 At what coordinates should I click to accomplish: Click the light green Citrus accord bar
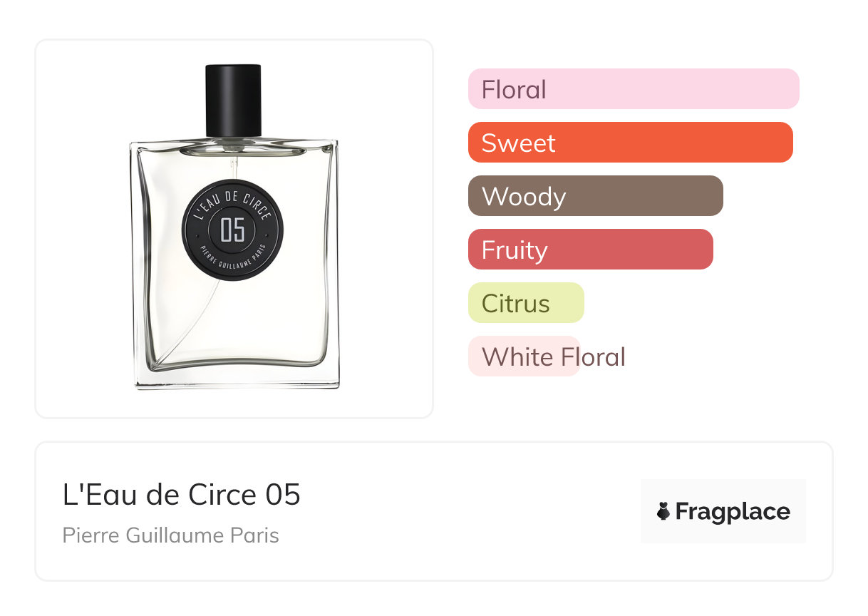tap(526, 303)
